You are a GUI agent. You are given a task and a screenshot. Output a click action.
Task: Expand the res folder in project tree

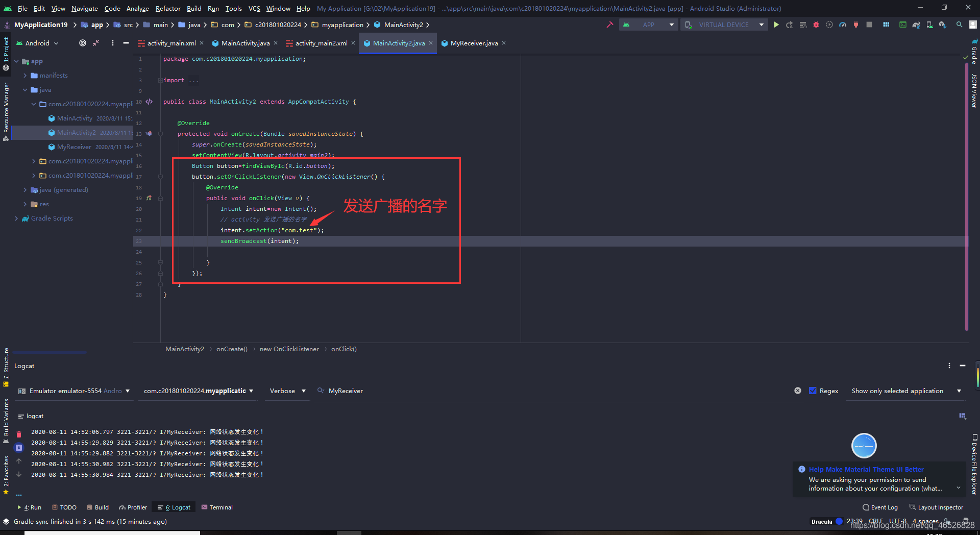[25, 204]
